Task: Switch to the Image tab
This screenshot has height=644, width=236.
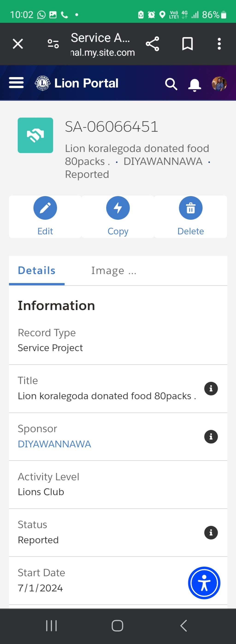Action: pyautogui.click(x=114, y=271)
